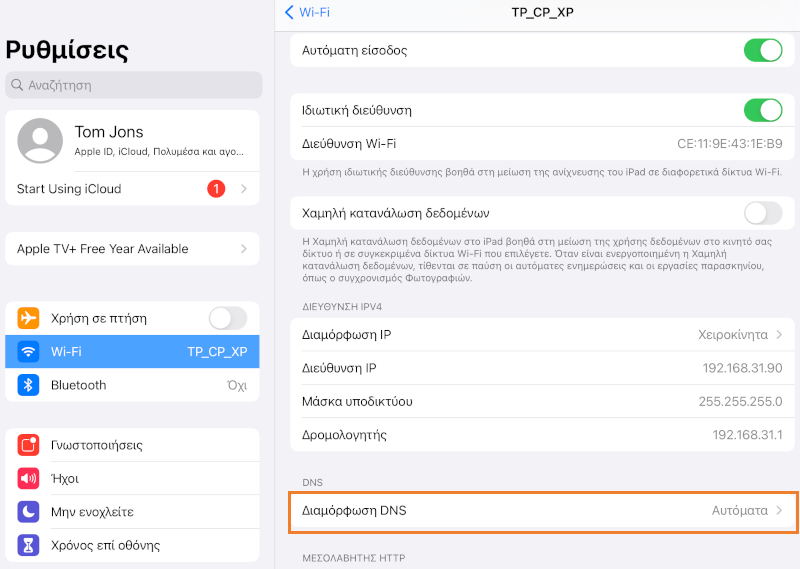Select the Wi-Fi icon in sidebar

coord(29,352)
